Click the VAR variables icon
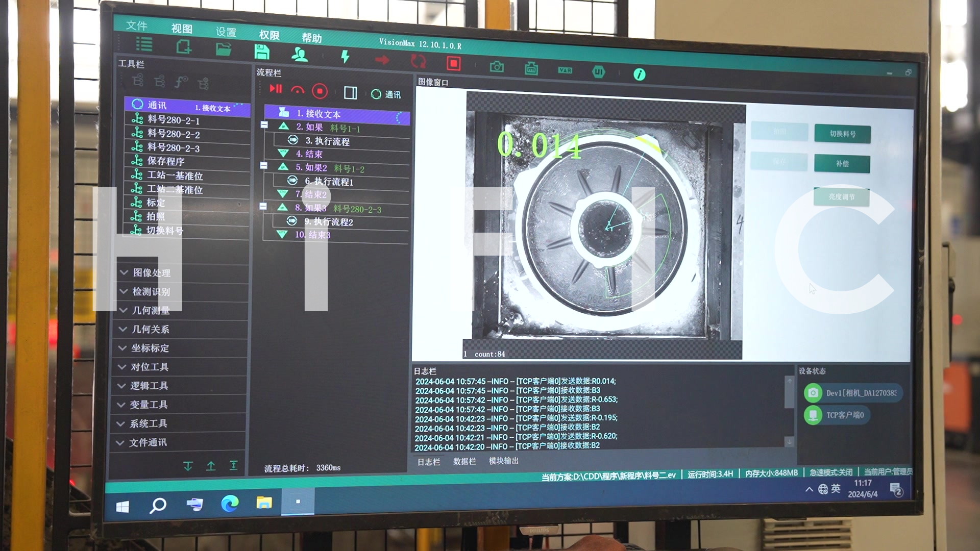The image size is (980, 551). click(x=565, y=70)
